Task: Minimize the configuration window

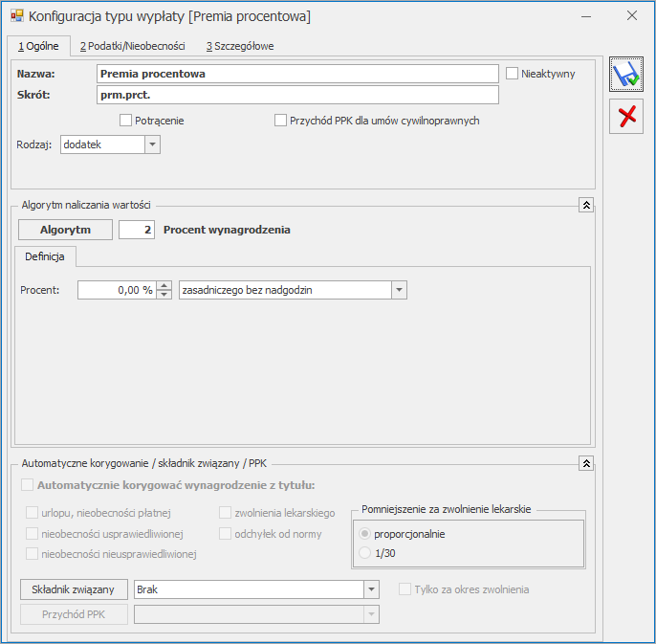Action: pos(586,17)
